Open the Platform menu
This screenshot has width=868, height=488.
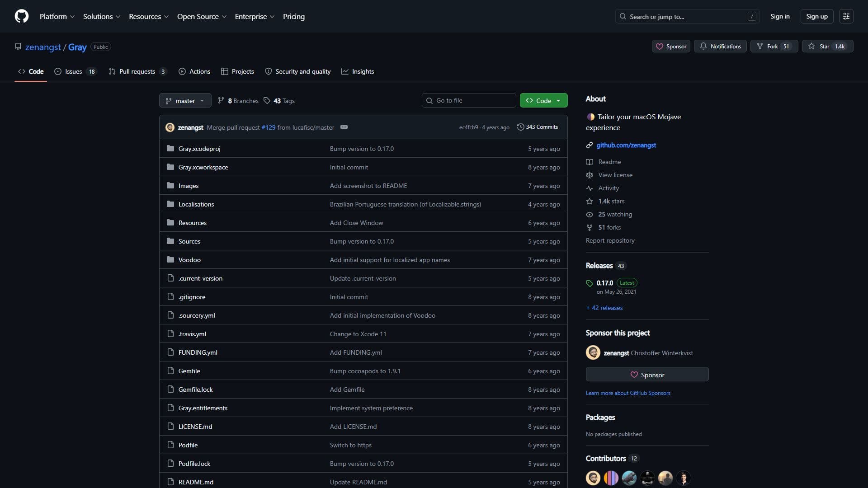(57, 16)
